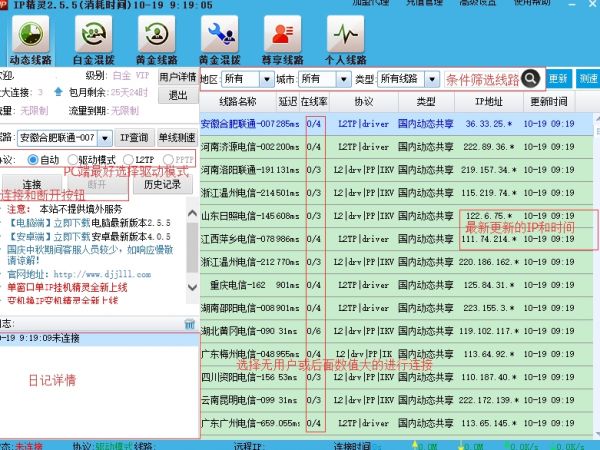Expand the 类型 所有线路 dropdown
The image size is (600, 450).
click(432, 80)
